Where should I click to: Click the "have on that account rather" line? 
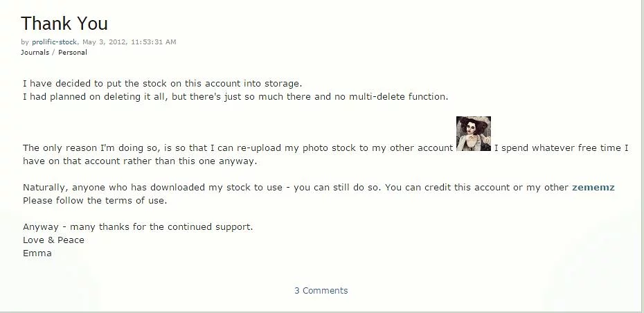pyautogui.click(x=140, y=161)
